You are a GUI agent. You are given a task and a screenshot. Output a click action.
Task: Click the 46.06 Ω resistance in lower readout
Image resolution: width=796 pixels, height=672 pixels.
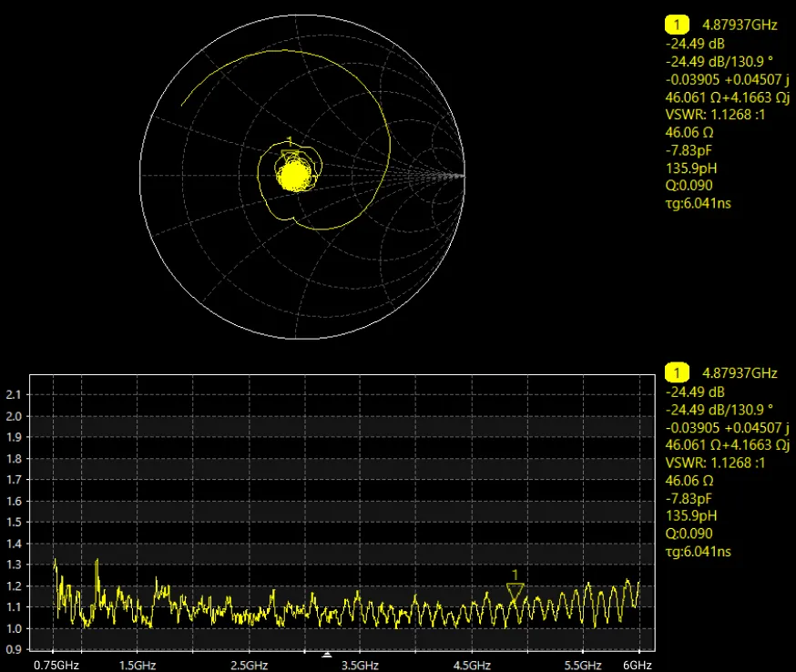coord(689,481)
